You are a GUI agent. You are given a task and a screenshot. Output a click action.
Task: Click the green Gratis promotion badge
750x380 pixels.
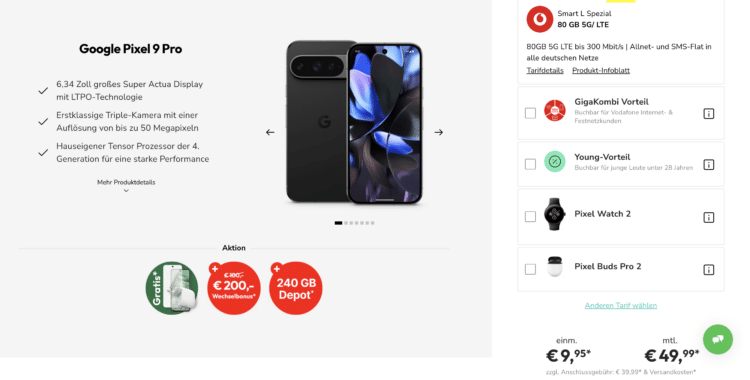point(172,288)
